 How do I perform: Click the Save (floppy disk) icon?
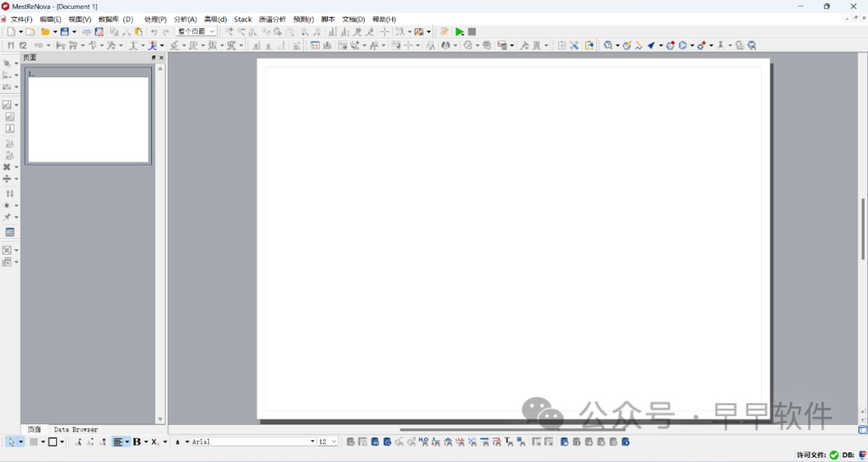64,32
